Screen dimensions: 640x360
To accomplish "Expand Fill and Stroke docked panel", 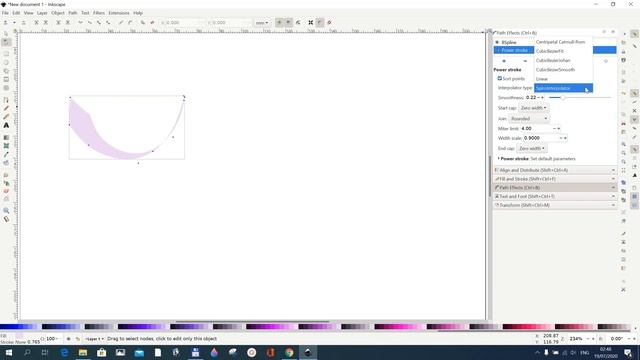I will coord(555,179).
